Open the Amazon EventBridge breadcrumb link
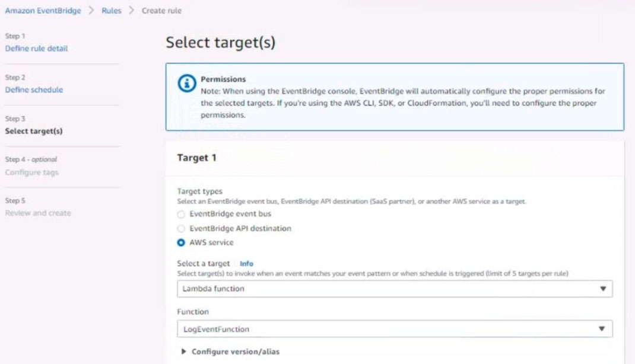The width and height of the screenshot is (635, 364). (x=43, y=11)
